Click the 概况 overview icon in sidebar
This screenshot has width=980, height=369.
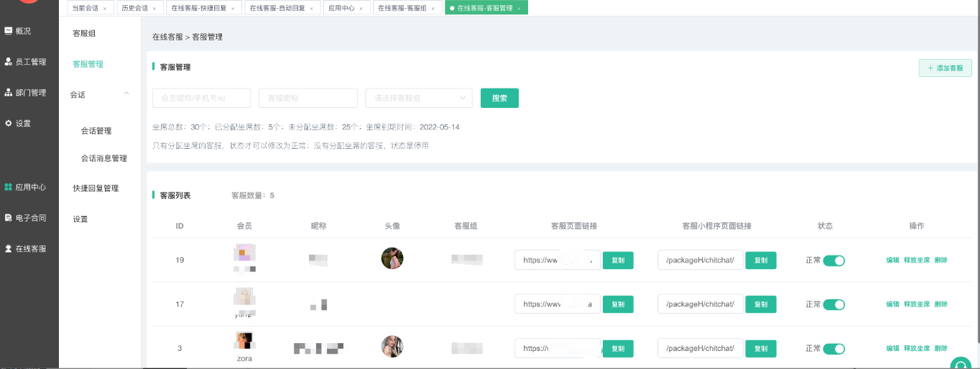[x=9, y=31]
